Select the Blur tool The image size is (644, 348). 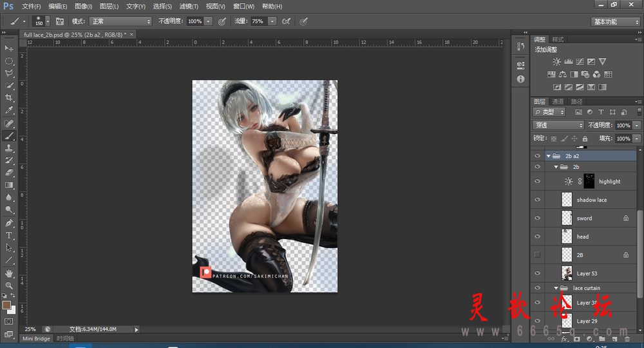point(8,197)
